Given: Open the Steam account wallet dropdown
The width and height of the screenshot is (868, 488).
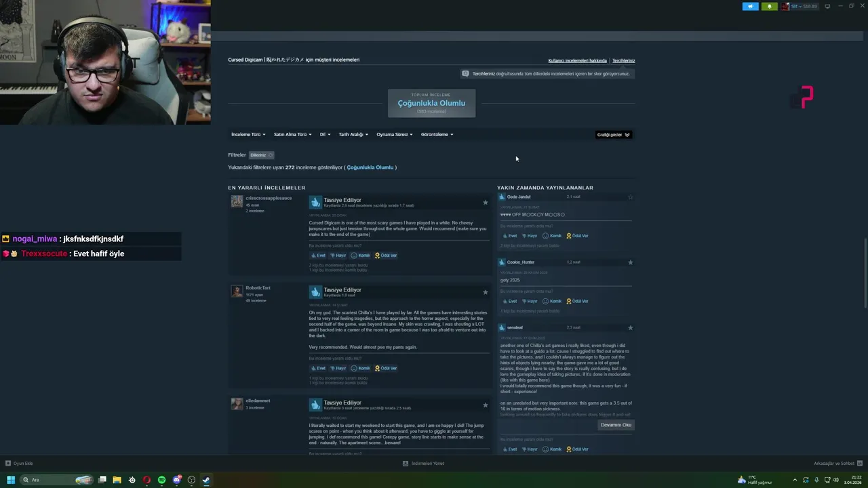Looking at the screenshot, I should [x=800, y=6].
